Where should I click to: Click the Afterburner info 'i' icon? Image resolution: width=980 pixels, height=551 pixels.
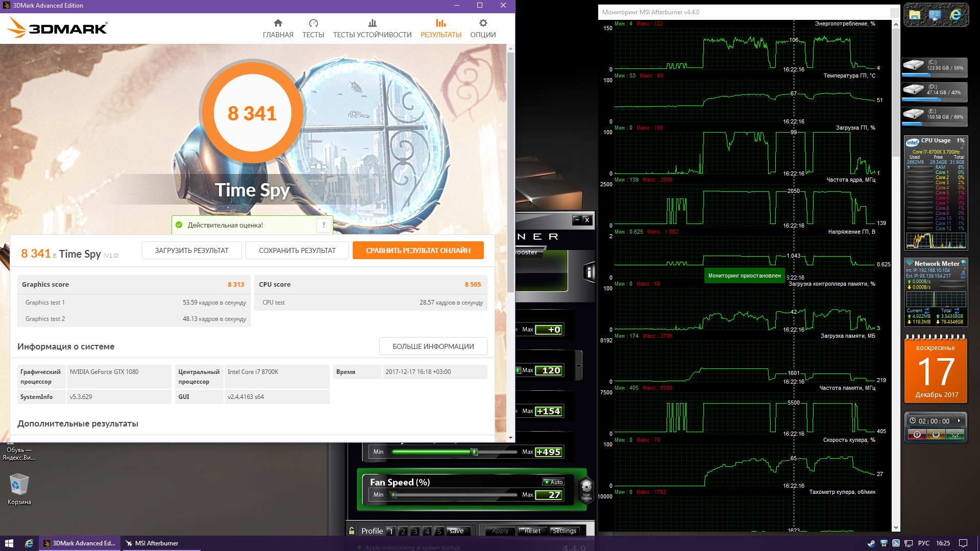589,272
